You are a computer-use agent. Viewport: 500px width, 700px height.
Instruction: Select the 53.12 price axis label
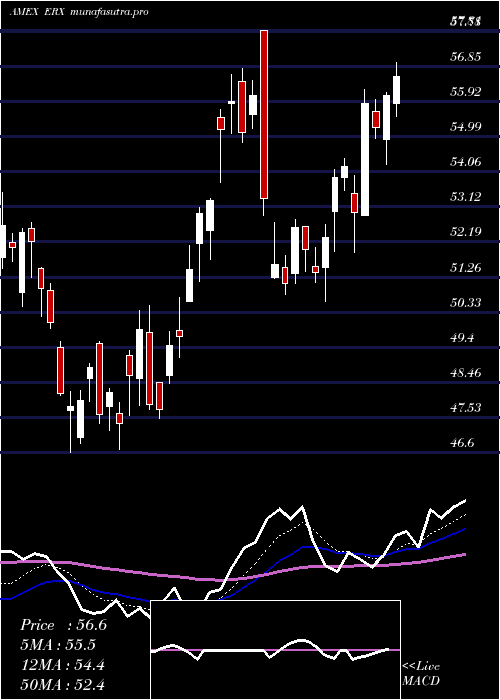(x=465, y=196)
